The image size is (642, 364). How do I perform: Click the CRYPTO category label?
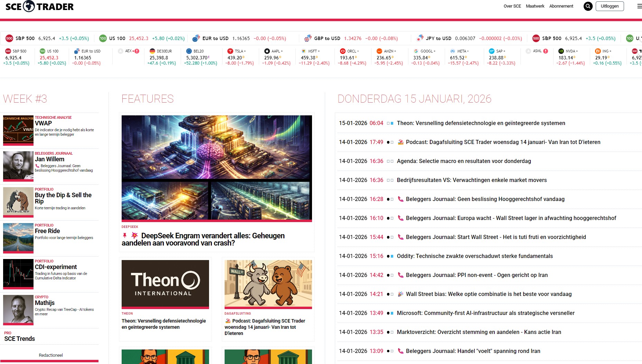(x=41, y=297)
